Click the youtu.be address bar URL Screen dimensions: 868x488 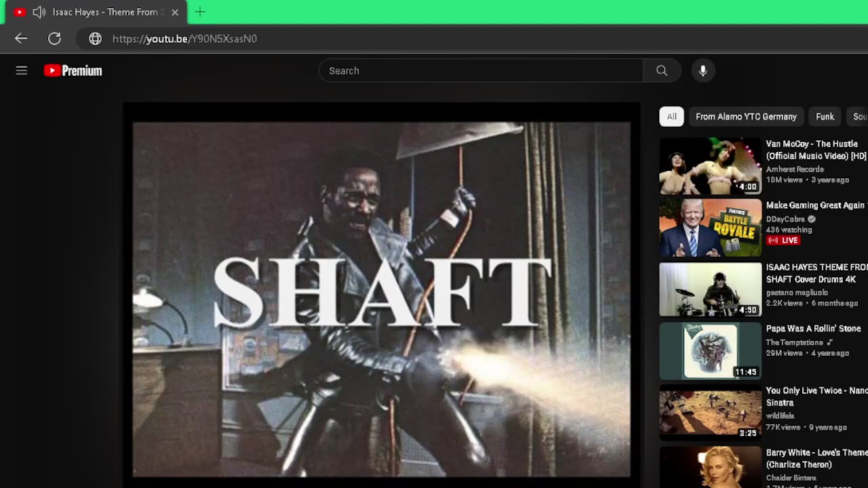[x=184, y=39]
